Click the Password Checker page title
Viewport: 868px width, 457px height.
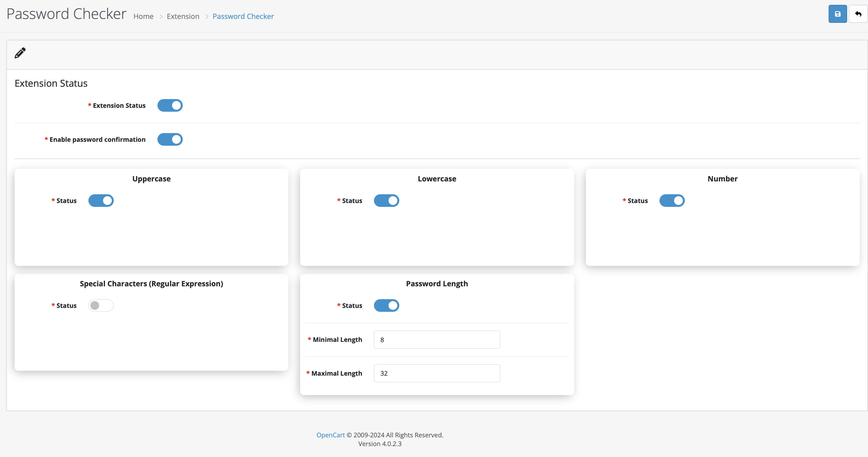coord(67,14)
